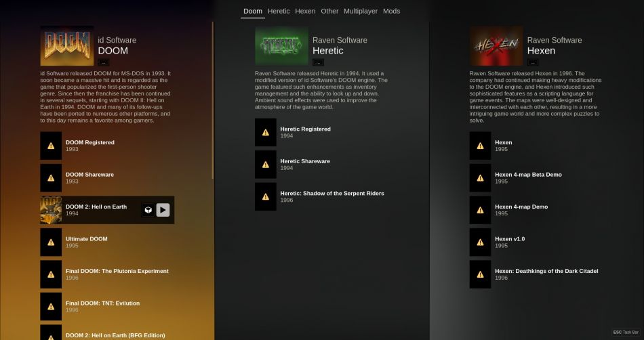Select the Hexen 1995 entry title
The height and width of the screenshot is (340, 644).
click(x=503, y=142)
